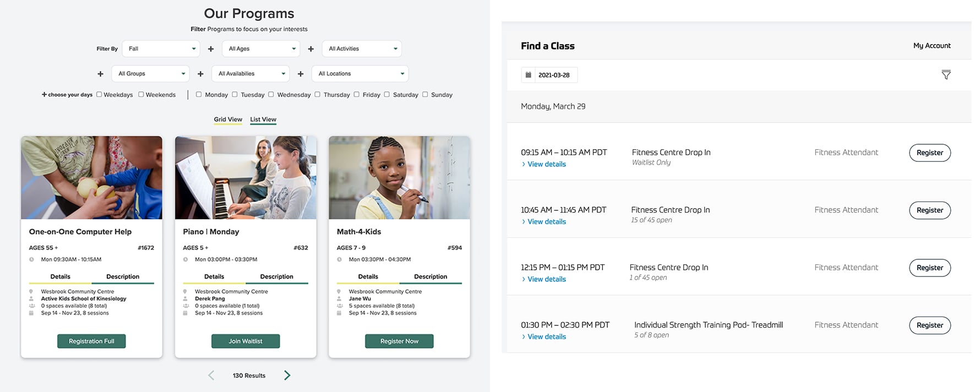Click the 2021-03-28 date field
Viewport: 980px width, 392px height.
tap(554, 75)
